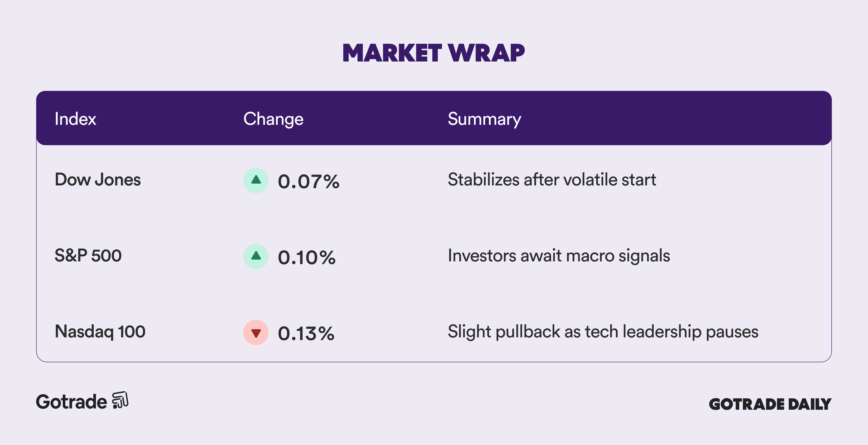
Task: Click the red down arrow beside 0.13%
Action: tap(256, 332)
